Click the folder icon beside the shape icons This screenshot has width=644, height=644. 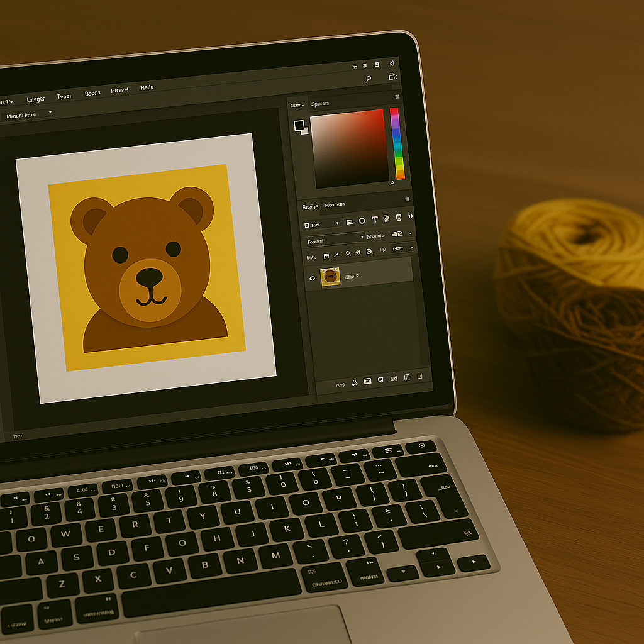[350, 222]
